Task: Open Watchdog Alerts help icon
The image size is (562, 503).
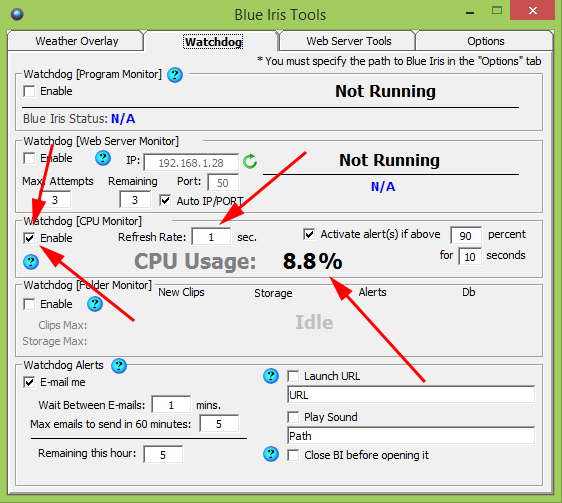Action: click(119, 366)
